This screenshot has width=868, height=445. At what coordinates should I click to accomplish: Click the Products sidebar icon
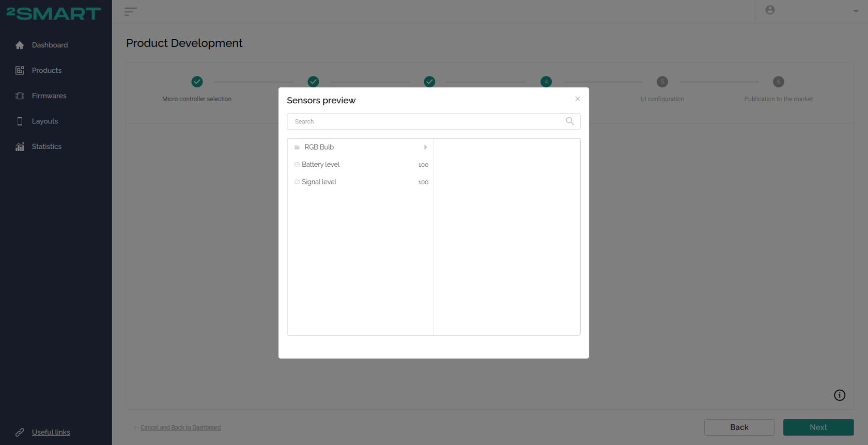pyautogui.click(x=20, y=70)
